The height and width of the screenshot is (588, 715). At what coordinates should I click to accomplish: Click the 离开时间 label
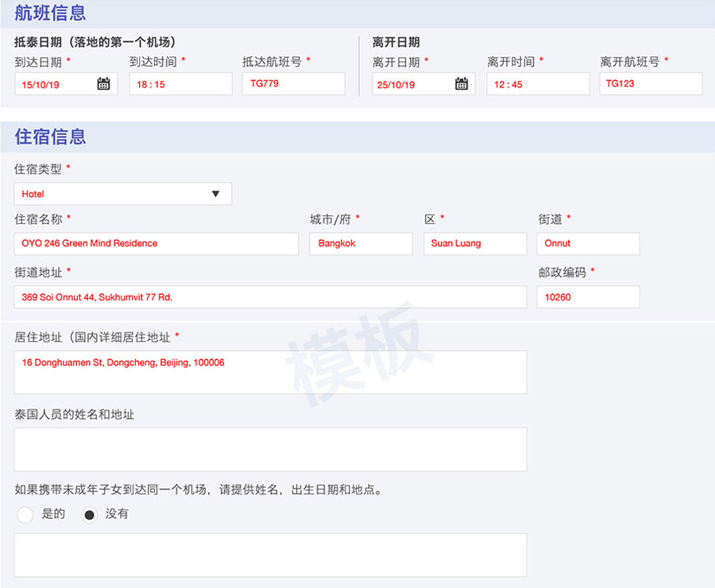click(511, 62)
